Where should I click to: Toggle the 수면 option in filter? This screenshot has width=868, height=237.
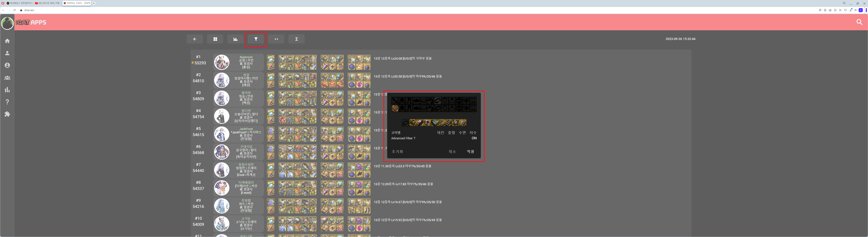[x=462, y=133]
